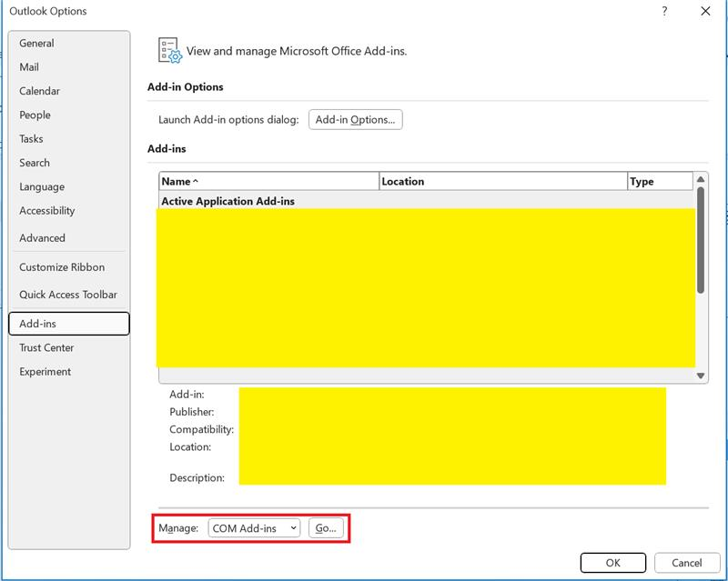The width and height of the screenshot is (728, 581).
Task: Click the Add-in Options button
Action: (355, 120)
